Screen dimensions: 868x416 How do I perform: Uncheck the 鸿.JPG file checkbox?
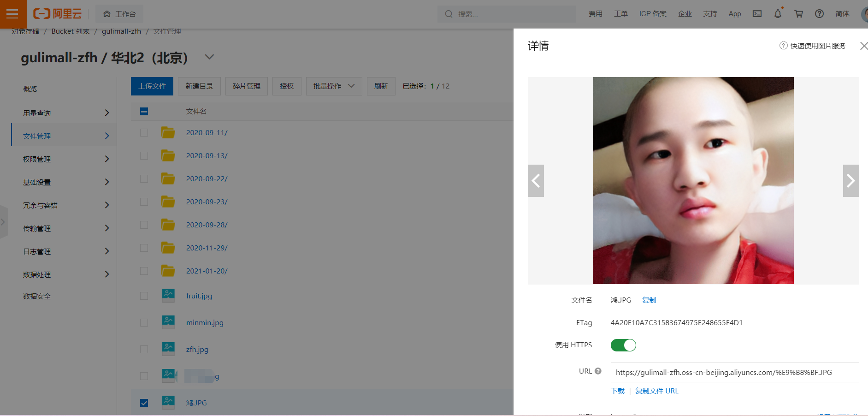[x=144, y=402]
